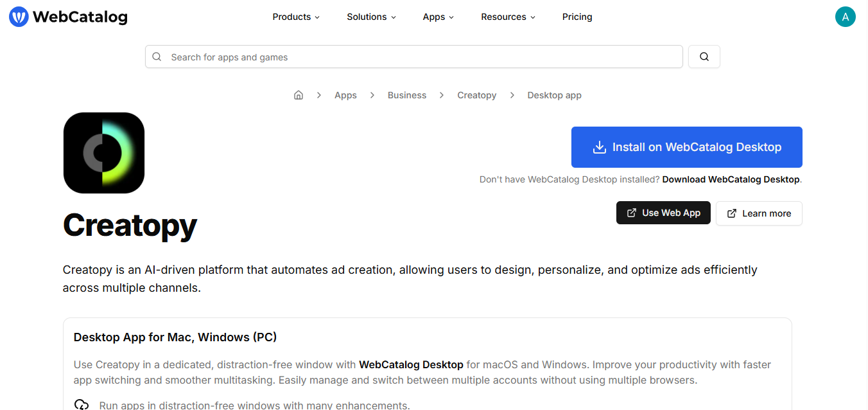Go to the Pricing page

coord(577,17)
